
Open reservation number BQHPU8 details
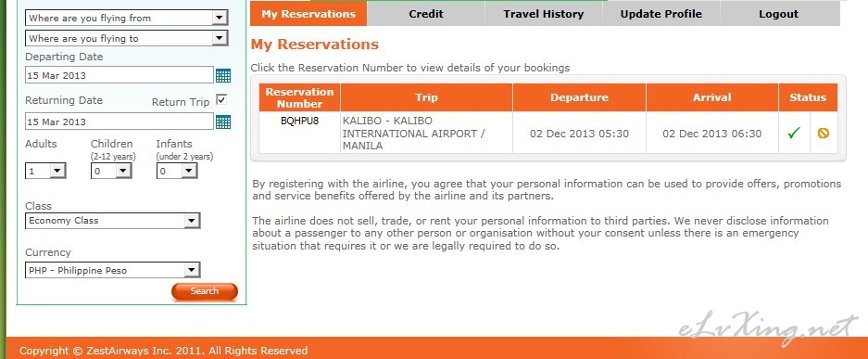[299, 121]
